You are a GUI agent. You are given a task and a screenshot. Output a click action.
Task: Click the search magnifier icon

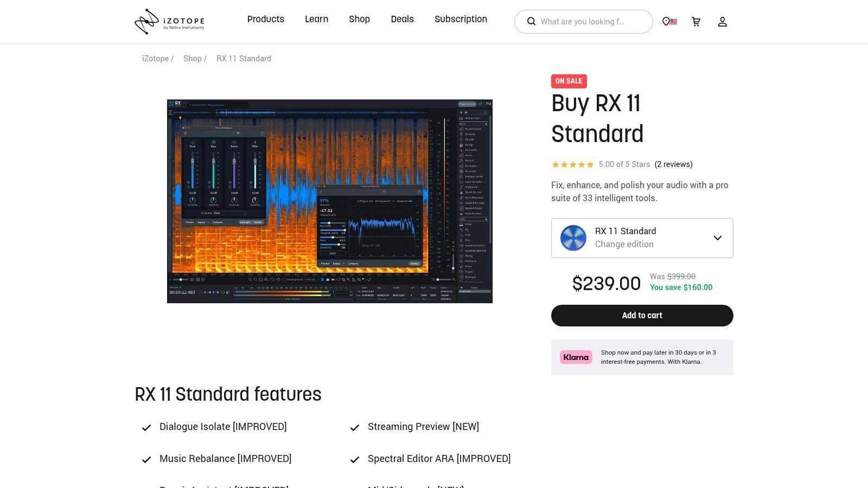(531, 22)
